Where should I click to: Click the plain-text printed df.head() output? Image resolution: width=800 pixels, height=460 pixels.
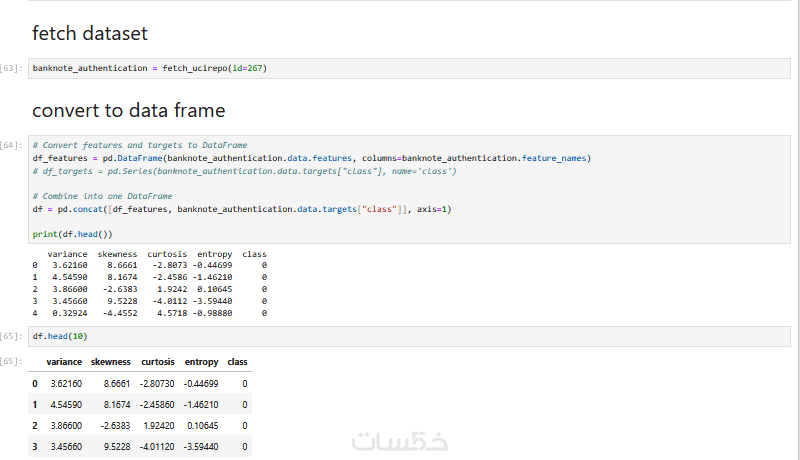pyautogui.click(x=150, y=284)
